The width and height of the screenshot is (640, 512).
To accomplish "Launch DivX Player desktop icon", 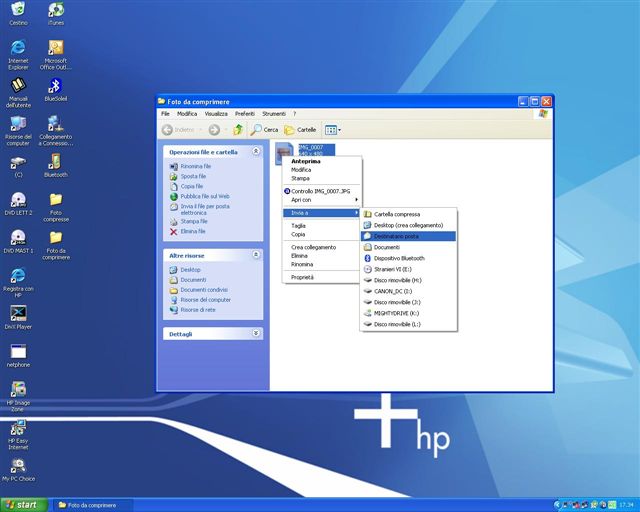I will pos(18,317).
